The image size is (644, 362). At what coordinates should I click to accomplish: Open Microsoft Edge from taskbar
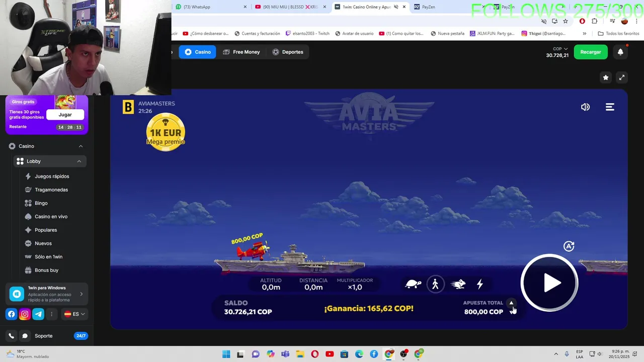[359, 354]
